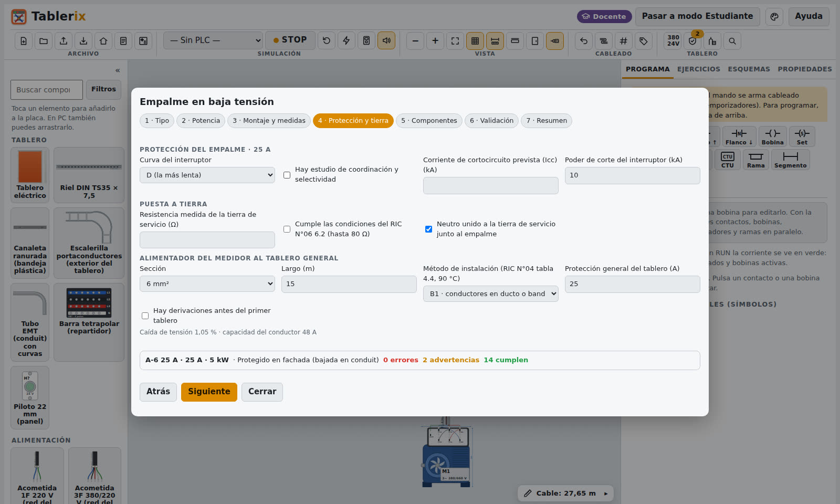Viewport: 840px width, 504px height.
Task: Click the 'Atrás' button
Action: coord(158,392)
